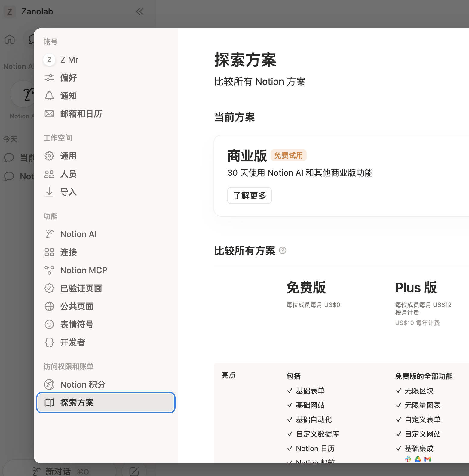Click the 每位成员每月 US$0 price text

(313, 305)
